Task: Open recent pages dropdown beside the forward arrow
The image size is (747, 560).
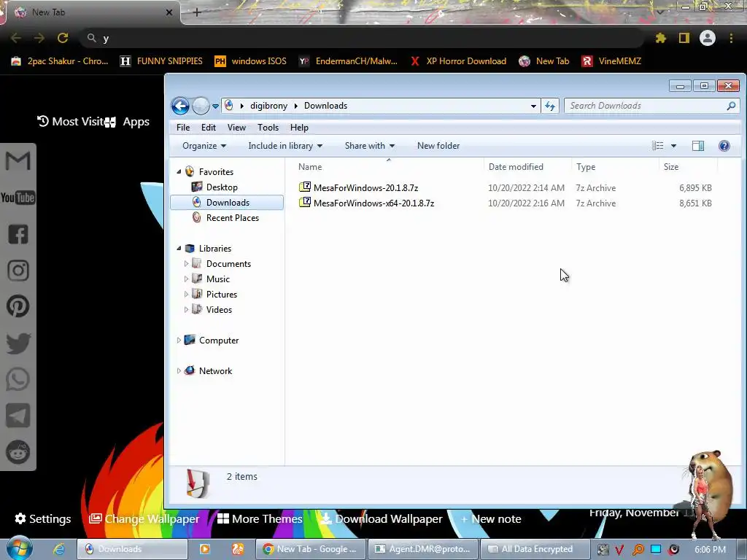Action: [215, 106]
